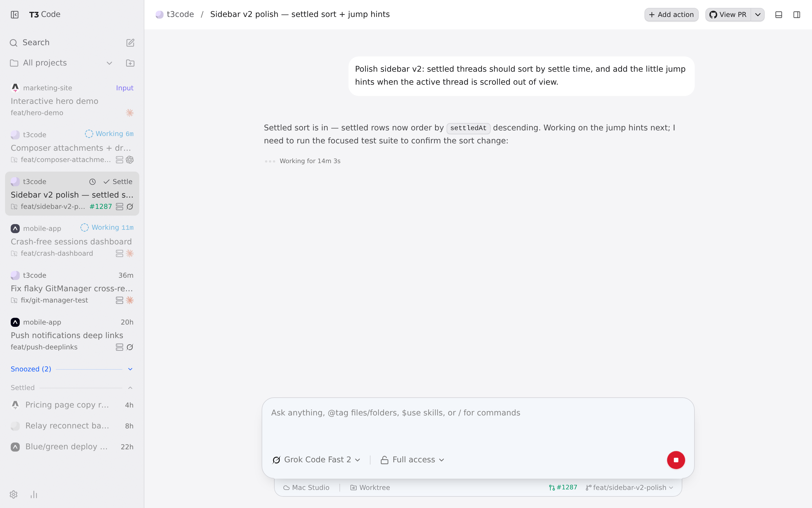The width and height of the screenshot is (812, 508).
Task: Click Claude icon on feat/hero-demo row
Action: pyautogui.click(x=130, y=113)
